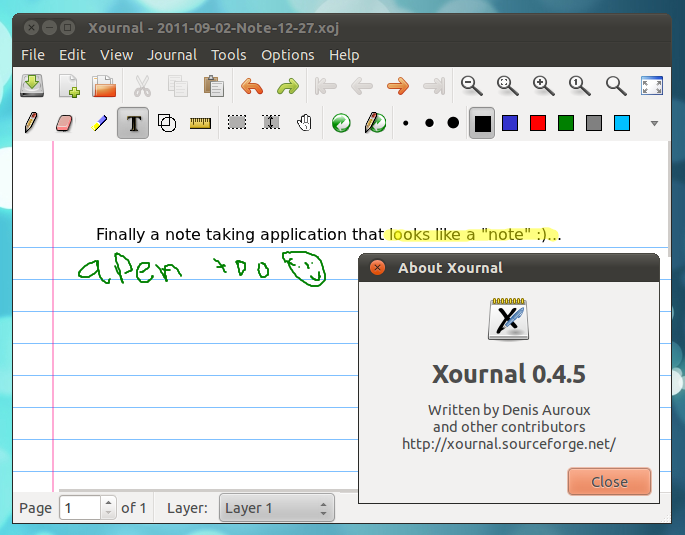Viewport: 685px width, 535px height.
Task: Increase page number with stepper up arrow
Action: (x=108, y=502)
